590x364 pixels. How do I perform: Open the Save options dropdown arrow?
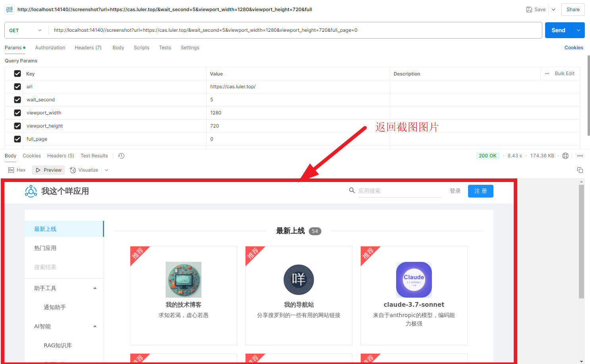pyautogui.click(x=553, y=10)
